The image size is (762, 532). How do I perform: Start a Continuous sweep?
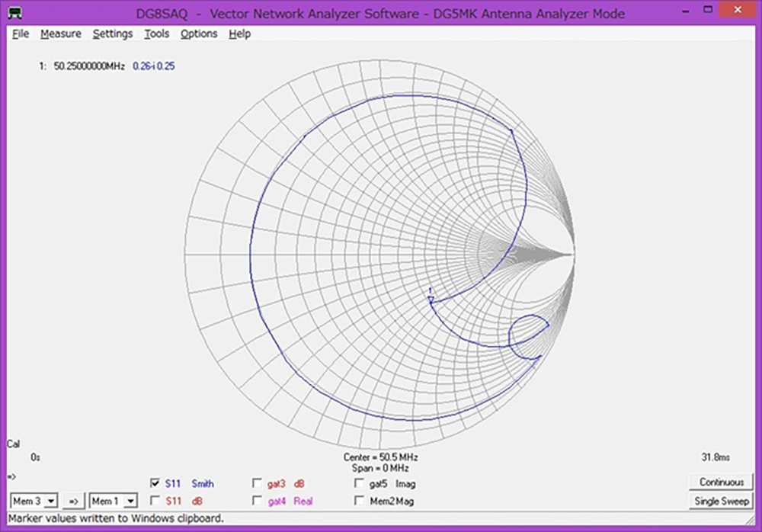721,482
